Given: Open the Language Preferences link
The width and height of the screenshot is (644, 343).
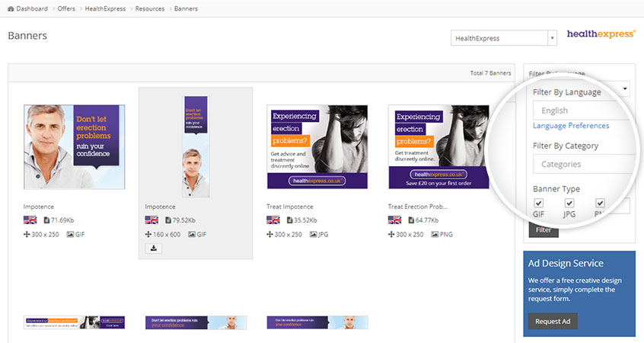Looking at the screenshot, I should point(571,126).
